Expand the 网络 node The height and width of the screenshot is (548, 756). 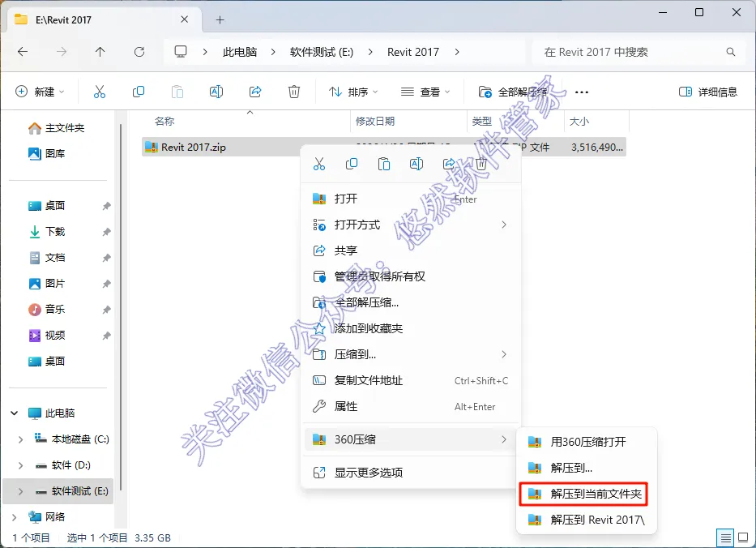[x=15, y=517]
